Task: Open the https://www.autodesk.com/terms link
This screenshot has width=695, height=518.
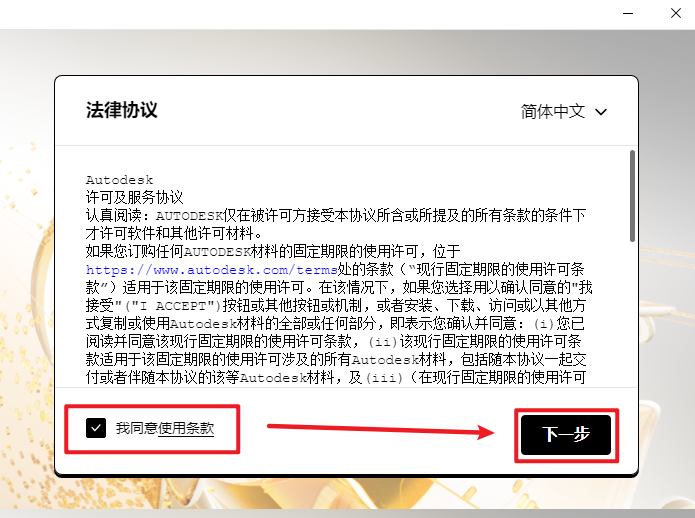Action: click(x=211, y=270)
